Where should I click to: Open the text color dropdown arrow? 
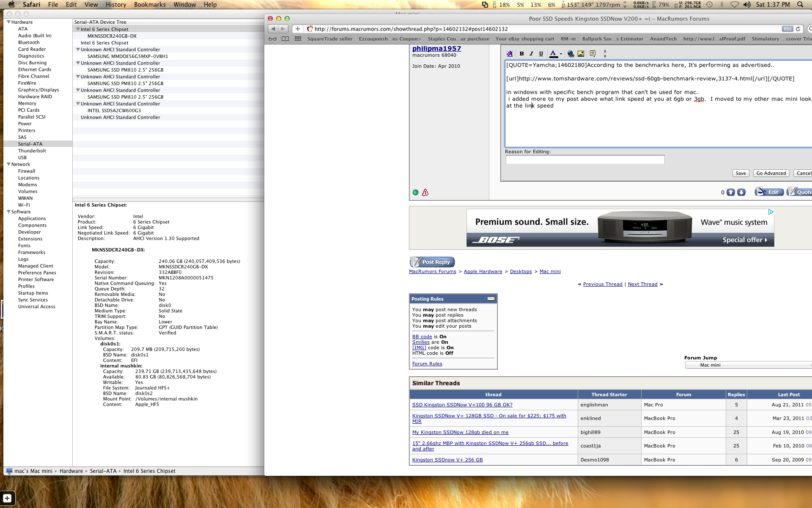point(561,54)
